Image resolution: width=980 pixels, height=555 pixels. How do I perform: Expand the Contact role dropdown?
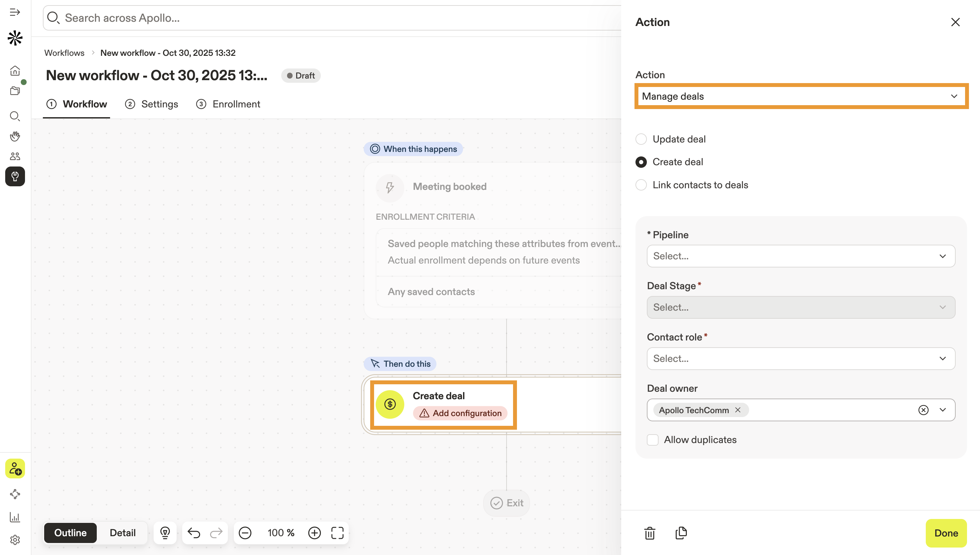click(x=800, y=359)
